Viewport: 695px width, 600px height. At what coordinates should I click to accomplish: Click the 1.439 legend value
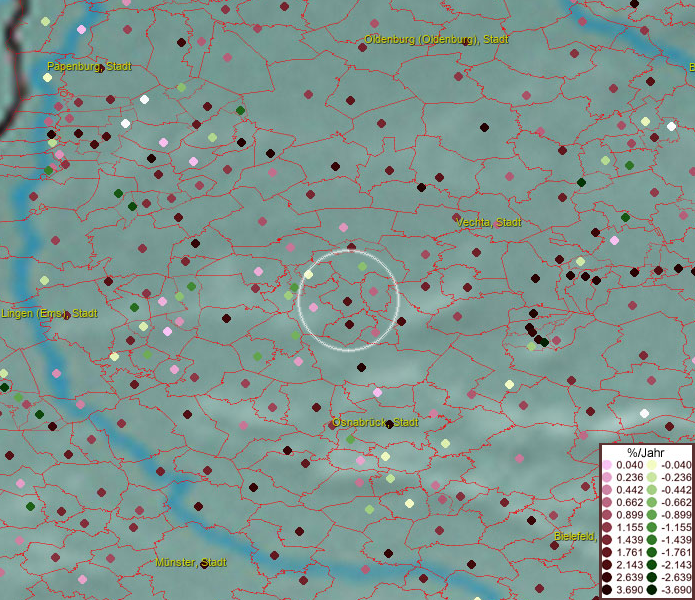[629, 540]
